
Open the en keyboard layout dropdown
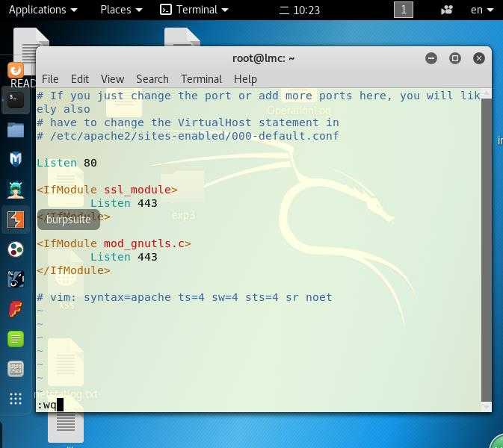(482, 10)
